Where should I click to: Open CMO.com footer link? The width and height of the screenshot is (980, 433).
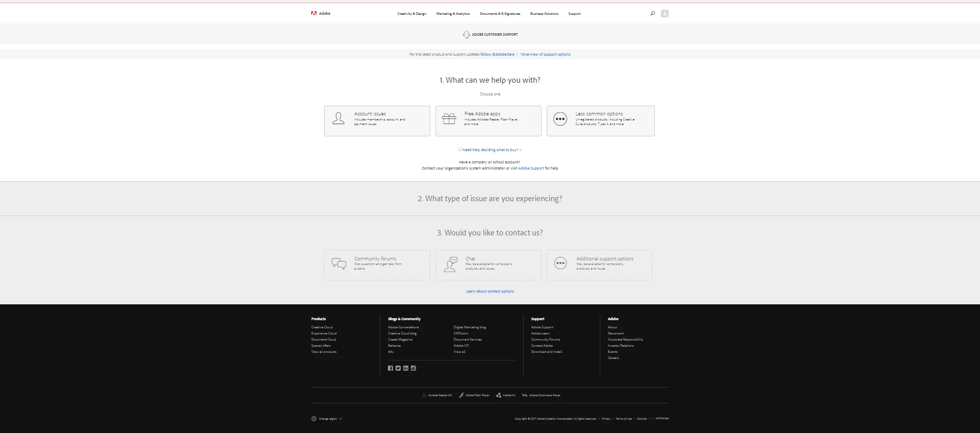461,333
